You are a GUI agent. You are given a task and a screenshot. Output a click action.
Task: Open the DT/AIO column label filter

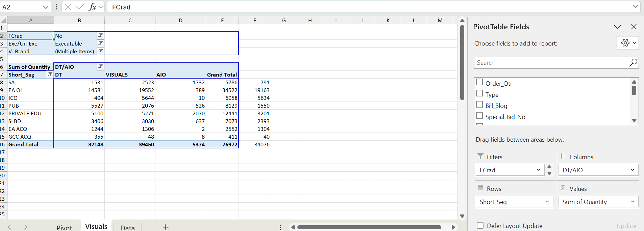click(100, 66)
